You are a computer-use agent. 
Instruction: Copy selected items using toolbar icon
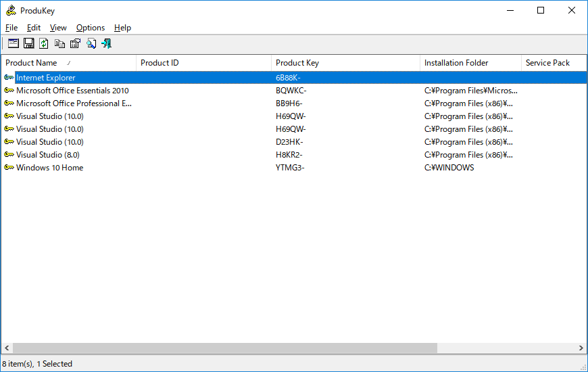click(x=59, y=43)
